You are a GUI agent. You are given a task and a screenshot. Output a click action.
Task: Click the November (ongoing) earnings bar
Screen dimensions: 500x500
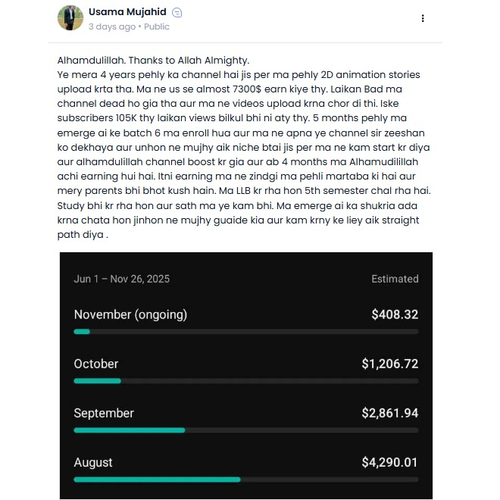click(246, 332)
